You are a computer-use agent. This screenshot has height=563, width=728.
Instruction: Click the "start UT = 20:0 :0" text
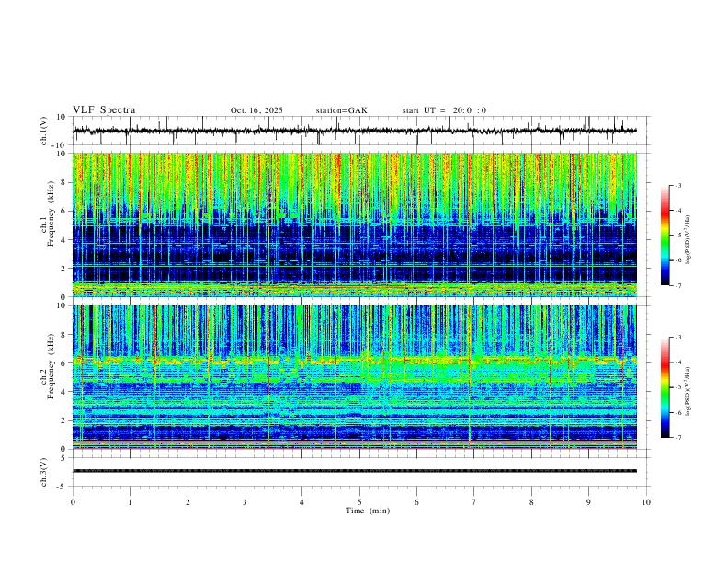click(x=444, y=110)
